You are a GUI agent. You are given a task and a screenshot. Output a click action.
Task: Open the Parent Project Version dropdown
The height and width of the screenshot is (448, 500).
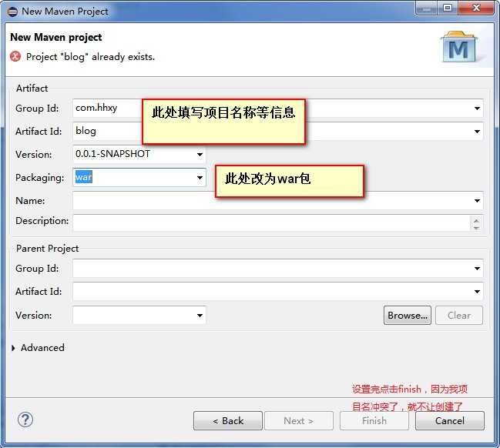point(200,316)
